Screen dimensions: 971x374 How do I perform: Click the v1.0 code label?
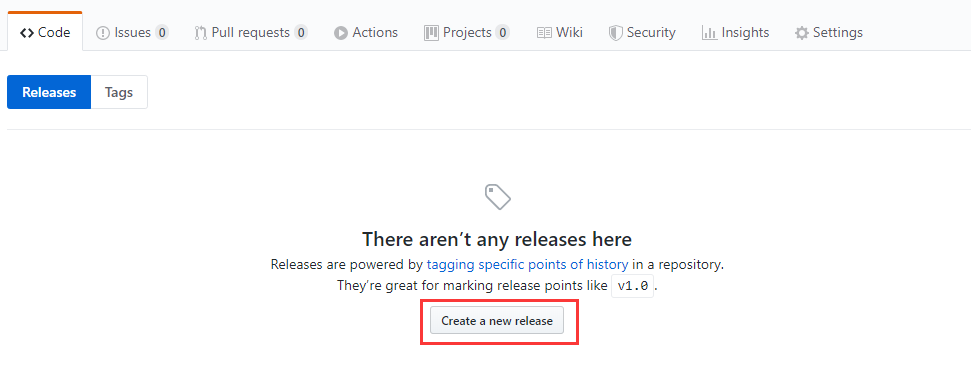[632, 287]
